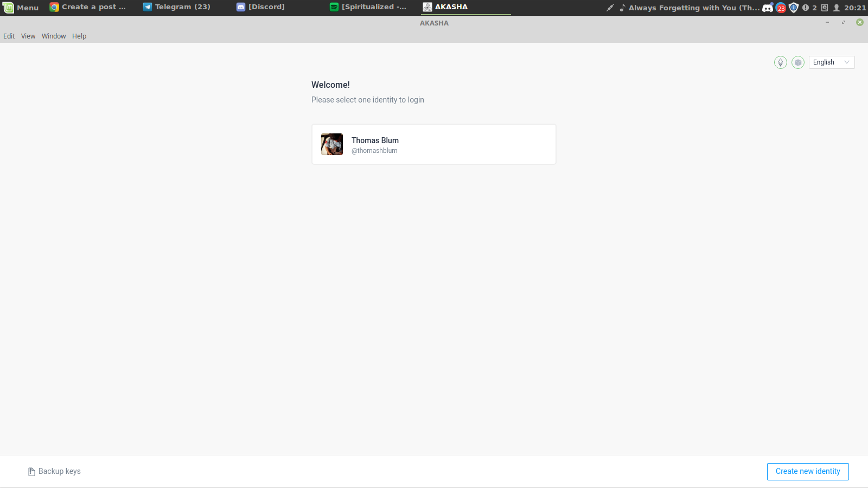Open the Linux Mint Menu launcher
The image size is (868, 488).
coord(21,8)
